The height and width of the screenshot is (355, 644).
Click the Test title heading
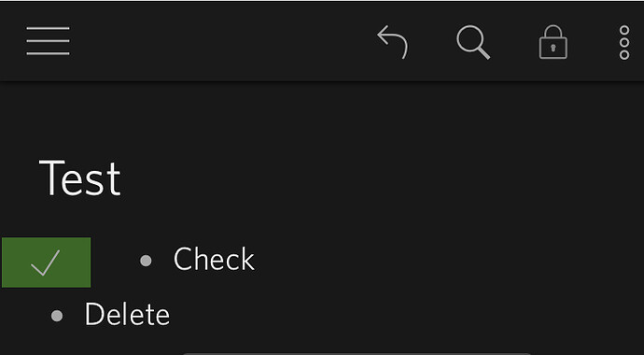[x=79, y=178]
